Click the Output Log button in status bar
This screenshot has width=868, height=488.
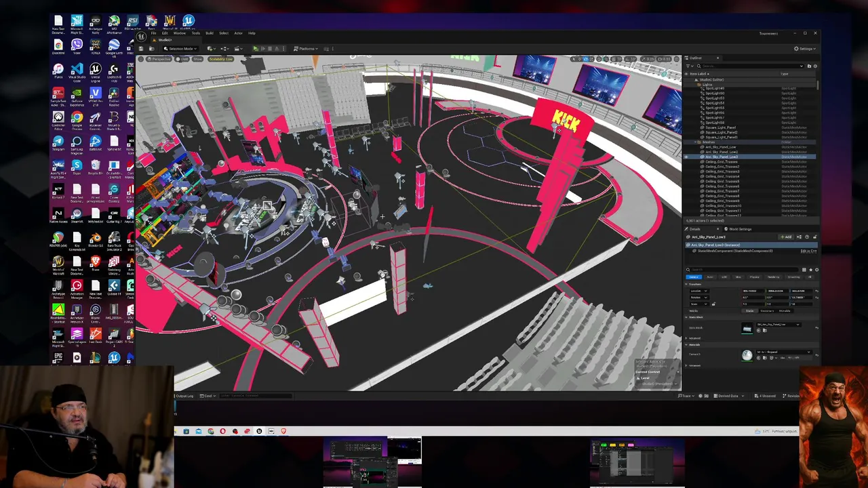[184, 396]
